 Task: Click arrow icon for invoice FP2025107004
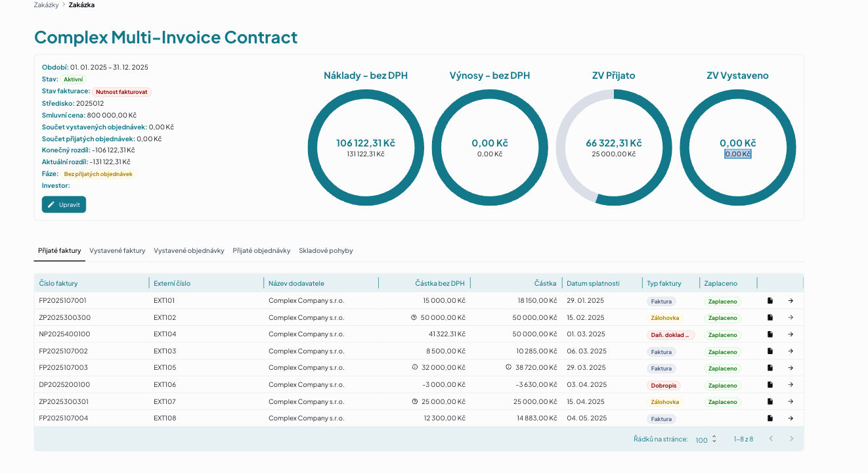[x=791, y=418]
